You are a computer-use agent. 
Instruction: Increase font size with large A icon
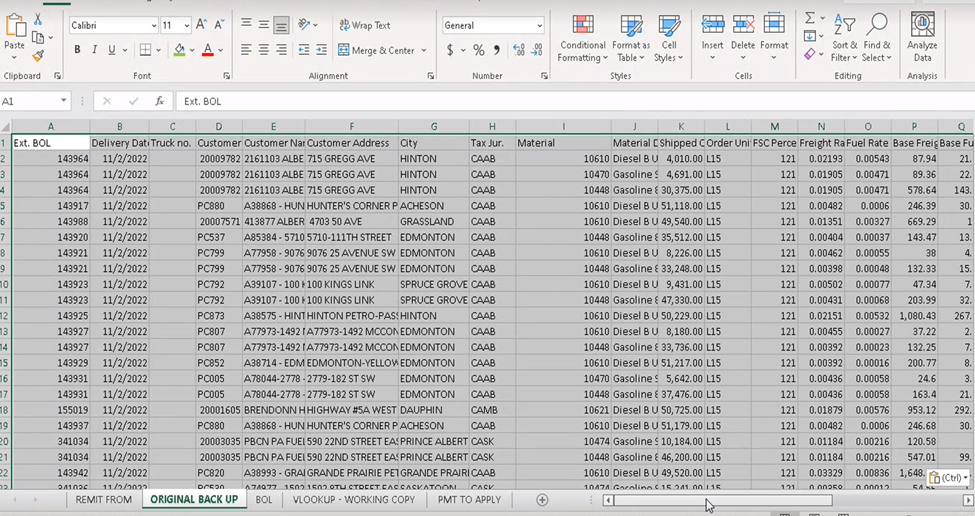pos(201,25)
